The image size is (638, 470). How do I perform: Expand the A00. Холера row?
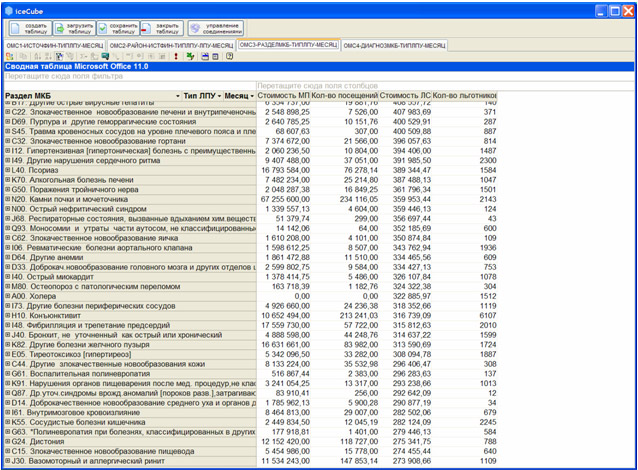coord(7,296)
